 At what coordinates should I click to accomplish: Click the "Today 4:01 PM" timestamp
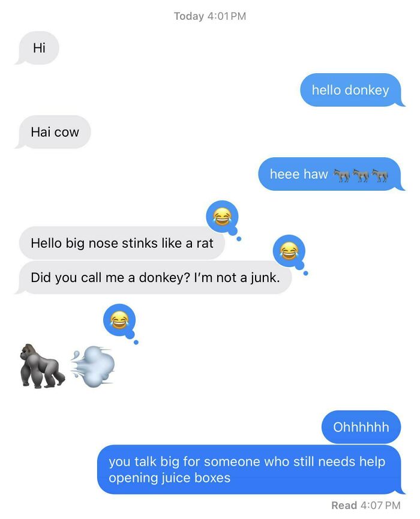coord(210,16)
